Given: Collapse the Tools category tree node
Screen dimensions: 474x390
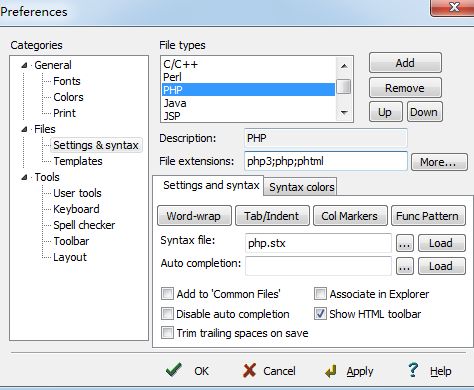Looking at the screenshot, I should [x=24, y=177].
